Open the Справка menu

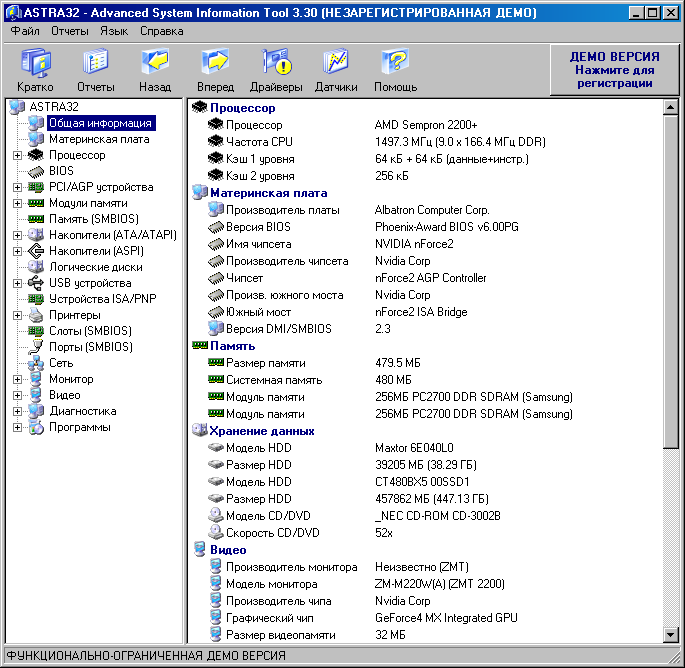pos(161,31)
